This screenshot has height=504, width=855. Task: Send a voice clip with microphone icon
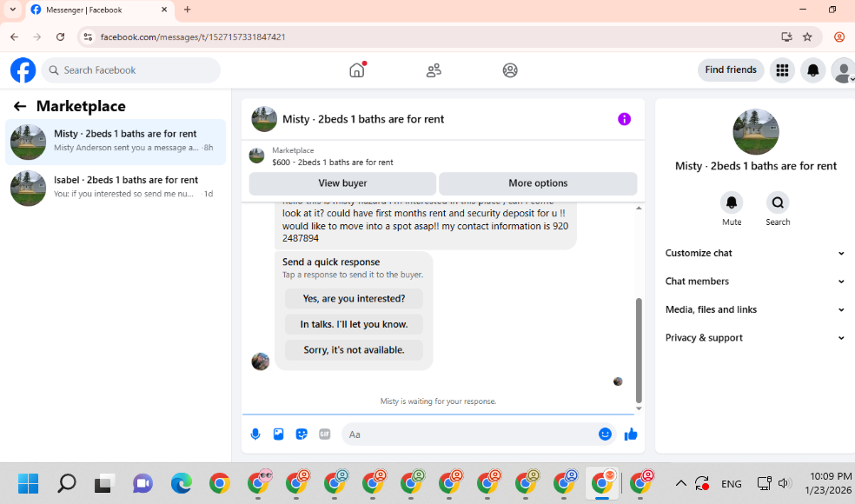[255, 434]
